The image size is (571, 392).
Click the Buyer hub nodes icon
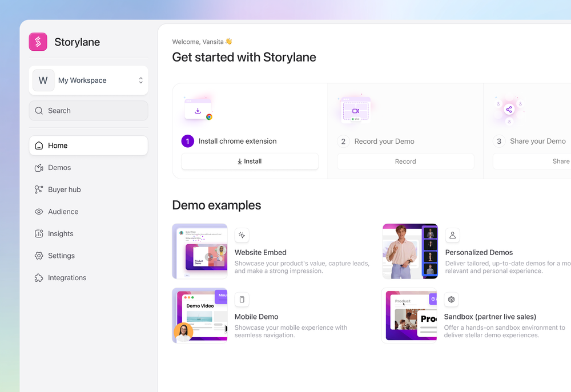click(x=39, y=189)
